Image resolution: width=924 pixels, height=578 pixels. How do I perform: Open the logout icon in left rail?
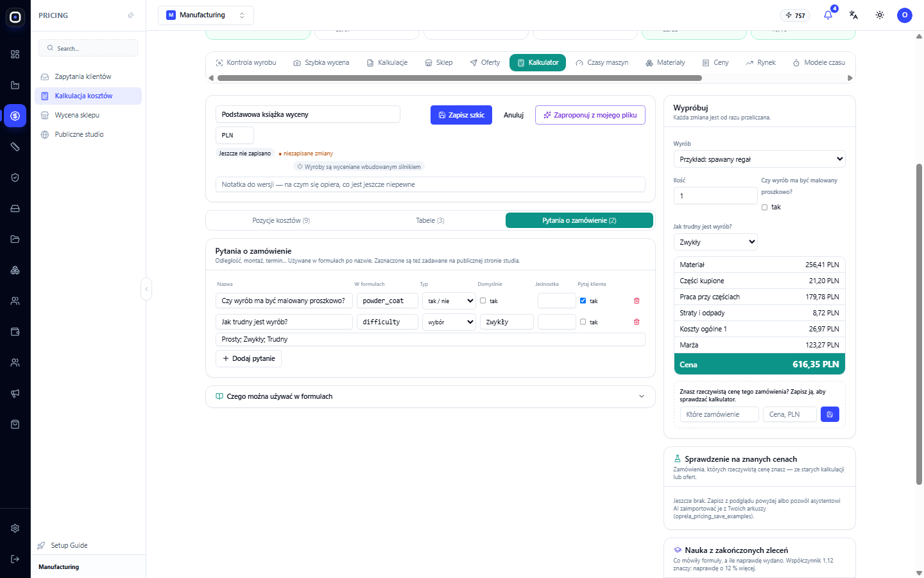pyautogui.click(x=15, y=559)
